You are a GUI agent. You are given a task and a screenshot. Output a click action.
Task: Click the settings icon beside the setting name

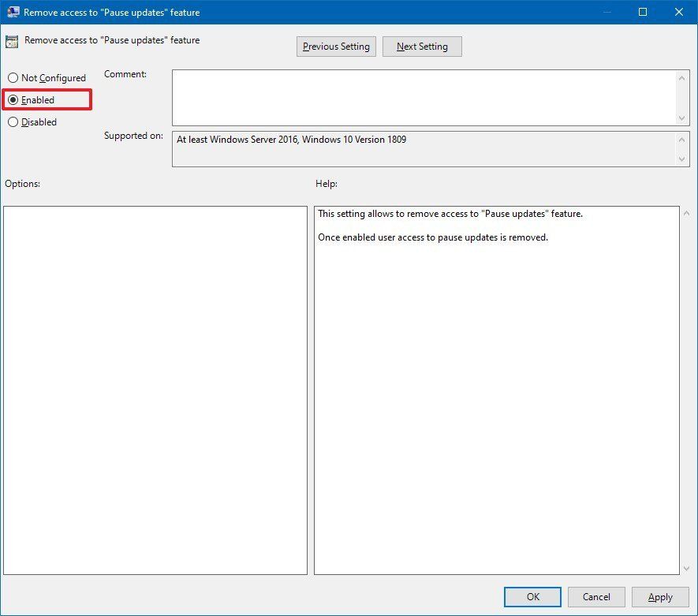[x=11, y=39]
